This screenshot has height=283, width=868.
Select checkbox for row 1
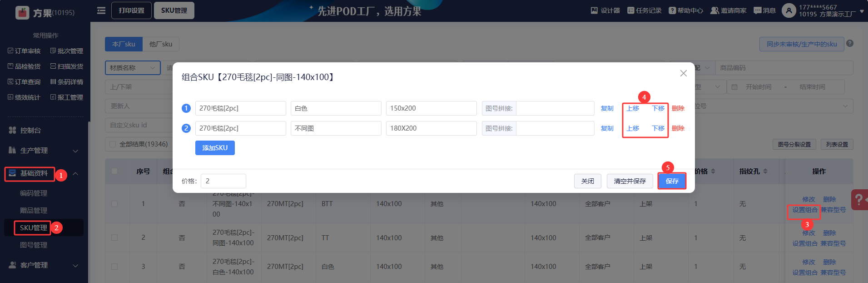(x=114, y=204)
